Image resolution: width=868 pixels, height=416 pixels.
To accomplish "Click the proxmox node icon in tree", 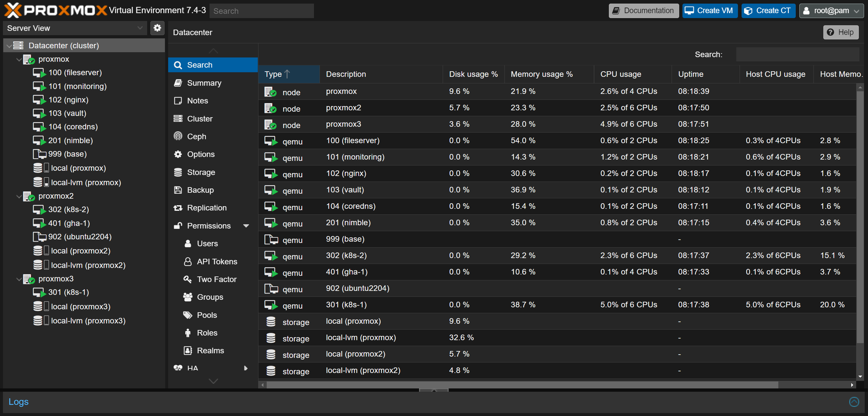I will coord(29,59).
